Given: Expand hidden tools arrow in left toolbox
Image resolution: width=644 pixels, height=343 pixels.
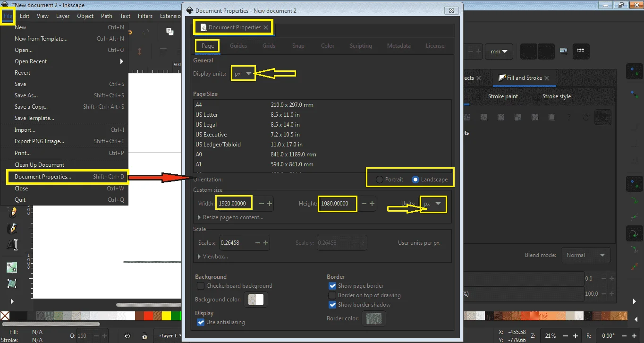Looking at the screenshot, I should (12, 301).
